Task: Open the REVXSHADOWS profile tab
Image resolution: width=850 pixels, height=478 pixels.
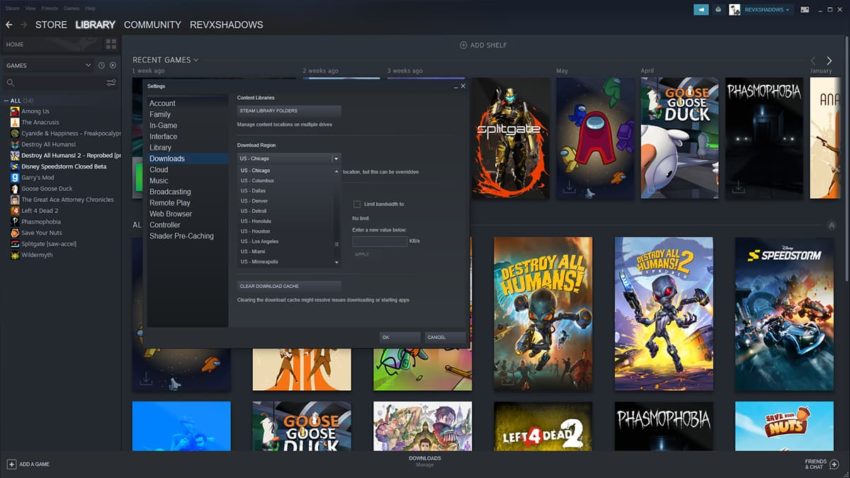Action: pyautogui.click(x=226, y=25)
